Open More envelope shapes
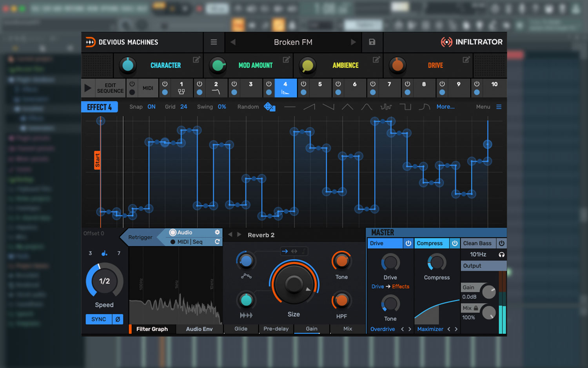 click(446, 107)
